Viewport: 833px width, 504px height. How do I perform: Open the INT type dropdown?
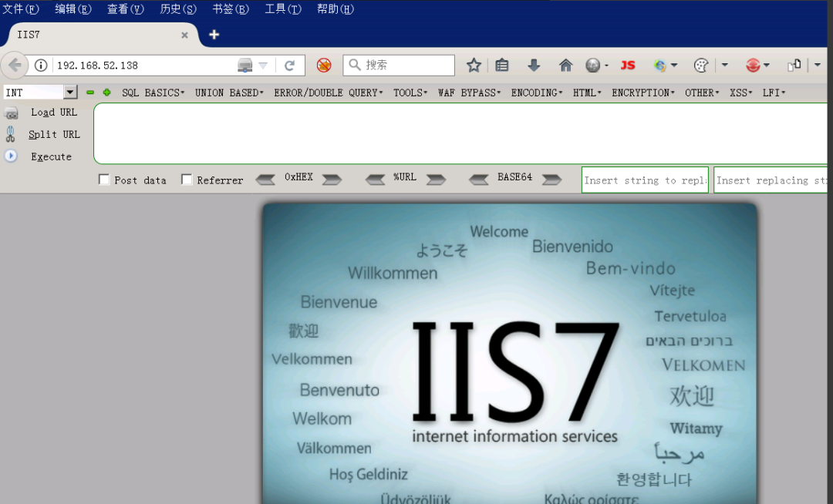70,92
